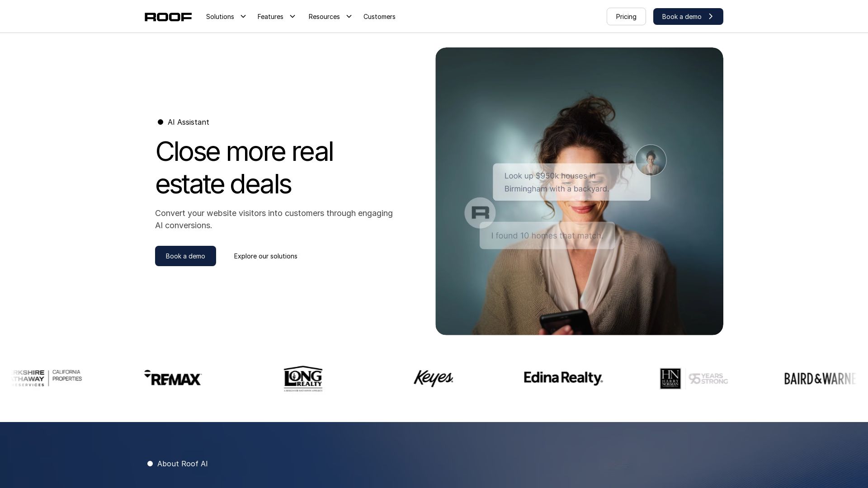
Task: Click the woman's circular profile avatar
Action: [651, 160]
